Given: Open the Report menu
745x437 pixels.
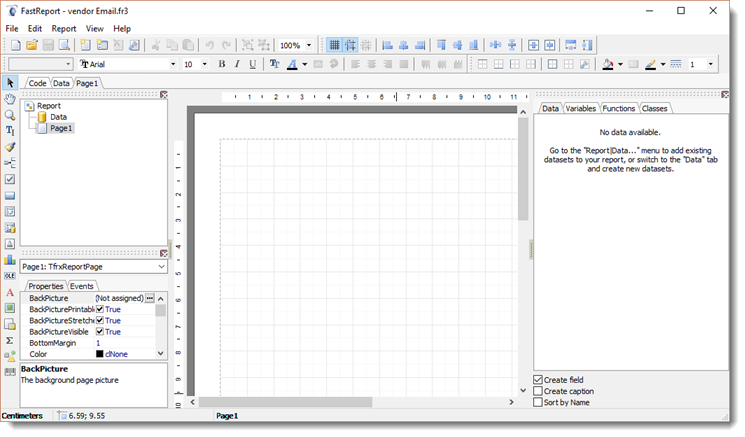Looking at the screenshot, I should point(64,28).
